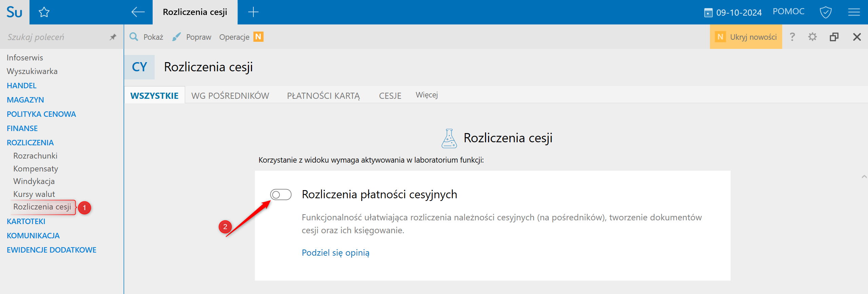
Task: Toggle Ukryj nowości button
Action: pyautogui.click(x=746, y=37)
